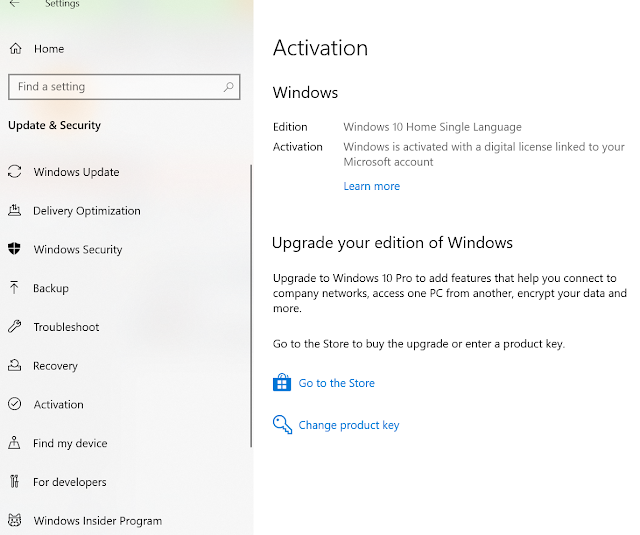Click Upgrade your edition of Windows heading
The height and width of the screenshot is (535, 640).
392,243
